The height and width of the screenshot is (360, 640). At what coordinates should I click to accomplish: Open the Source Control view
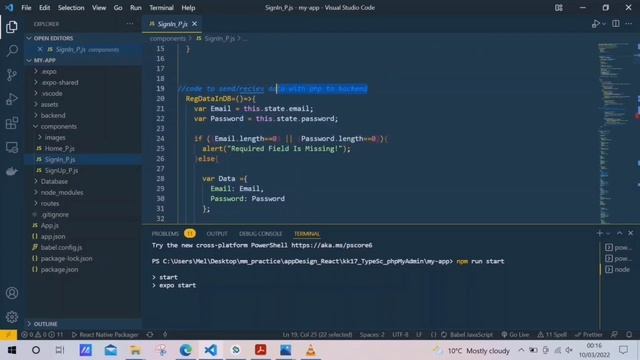pyautogui.click(x=12, y=75)
